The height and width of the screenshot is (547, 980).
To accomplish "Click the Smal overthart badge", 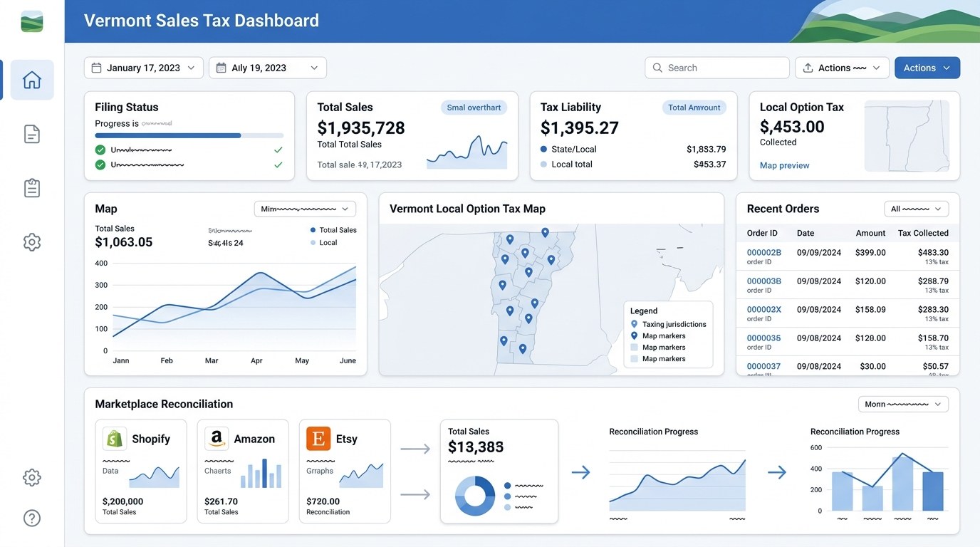I will coord(474,108).
